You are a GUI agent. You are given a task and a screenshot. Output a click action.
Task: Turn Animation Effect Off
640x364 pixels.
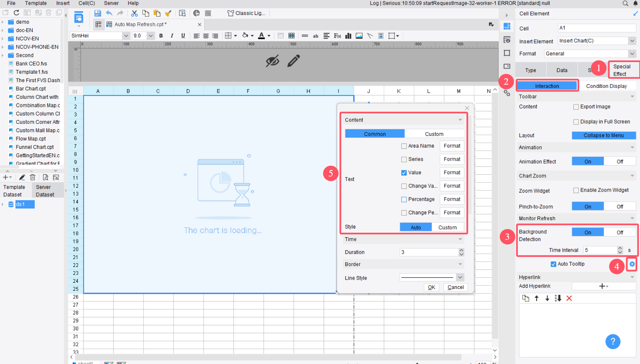tap(620, 162)
